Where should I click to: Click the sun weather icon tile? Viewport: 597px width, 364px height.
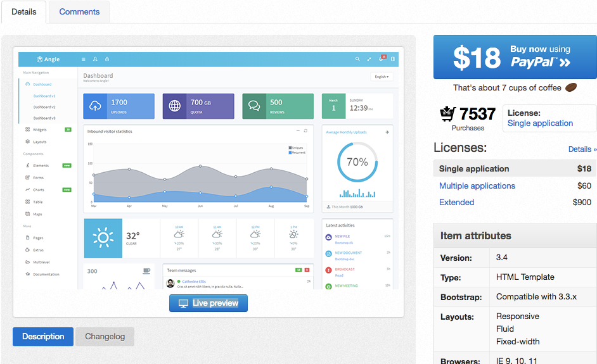coord(103,238)
